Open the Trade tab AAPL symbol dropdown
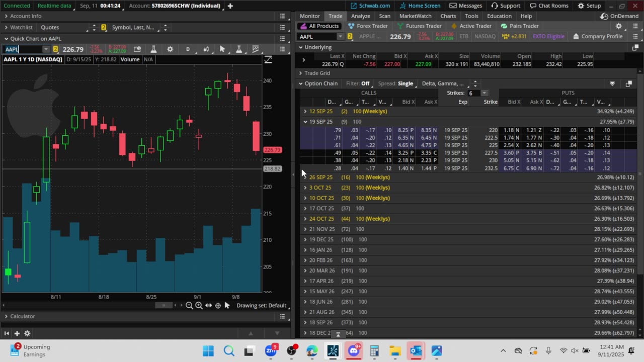The height and width of the screenshot is (362, 644). tap(341, 37)
